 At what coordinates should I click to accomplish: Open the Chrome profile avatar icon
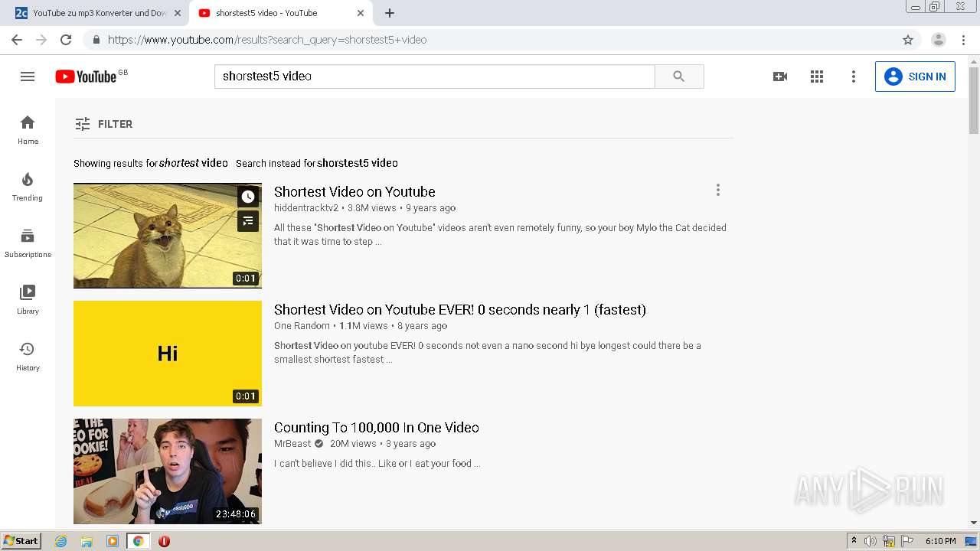coord(939,40)
